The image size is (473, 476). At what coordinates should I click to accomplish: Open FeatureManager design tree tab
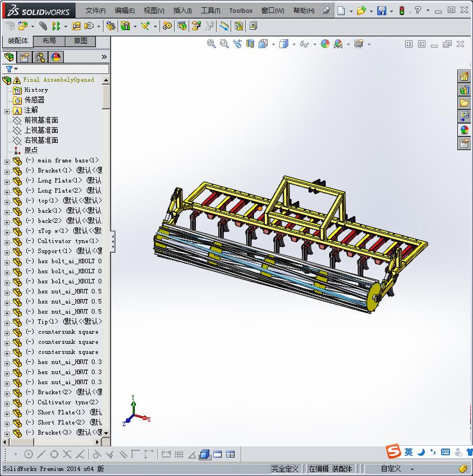coord(9,57)
